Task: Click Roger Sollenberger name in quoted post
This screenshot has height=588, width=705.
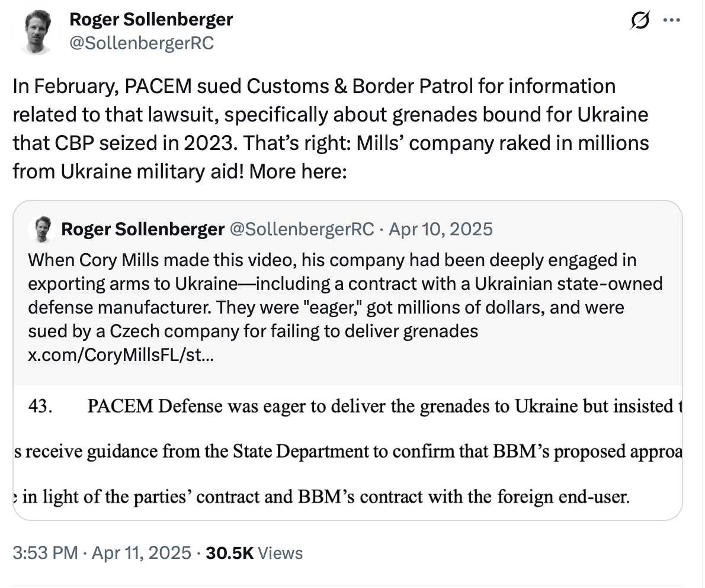Action: pos(142,229)
